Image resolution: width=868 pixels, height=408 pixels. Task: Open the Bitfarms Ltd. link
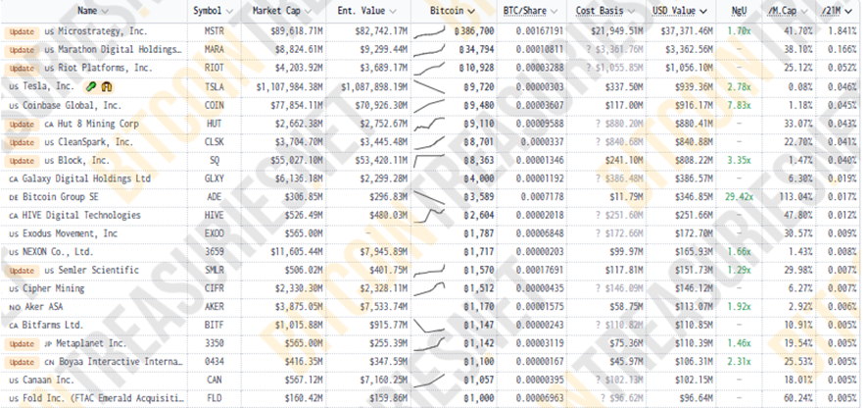click(52, 326)
